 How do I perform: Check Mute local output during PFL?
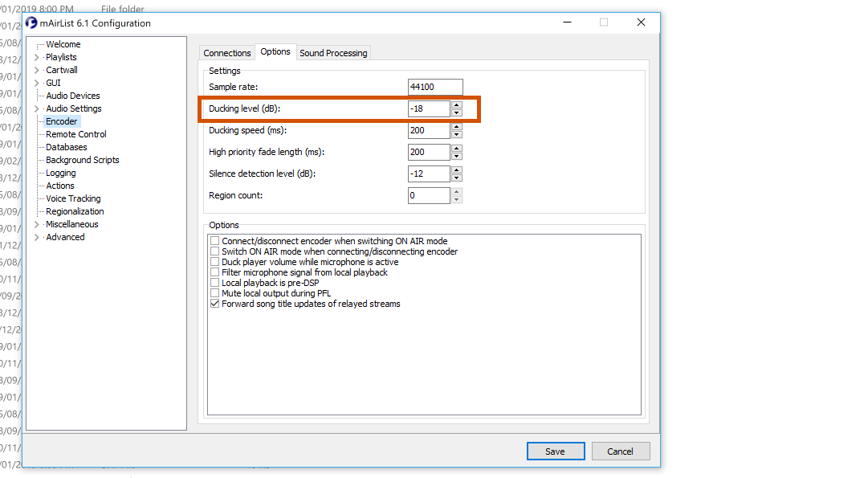pyautogui.click(x=214, y=294)
